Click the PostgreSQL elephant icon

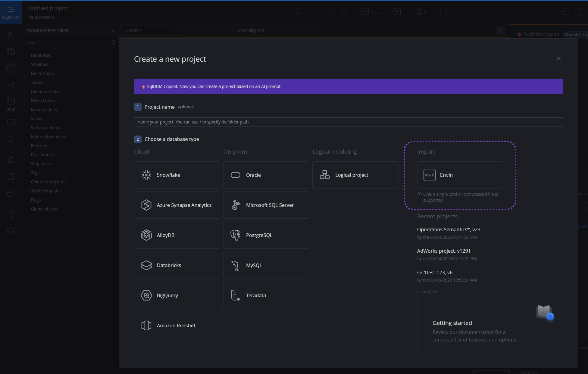tap(236, 235)
